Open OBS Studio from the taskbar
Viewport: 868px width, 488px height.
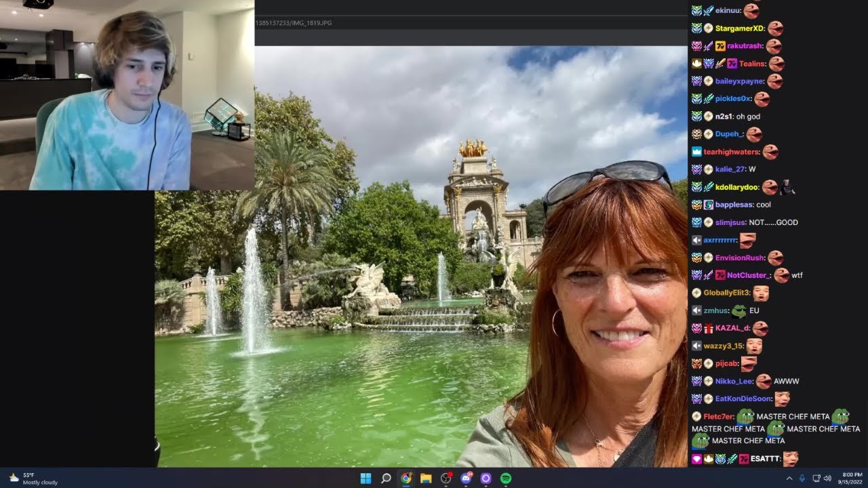(x=446, y=479)
